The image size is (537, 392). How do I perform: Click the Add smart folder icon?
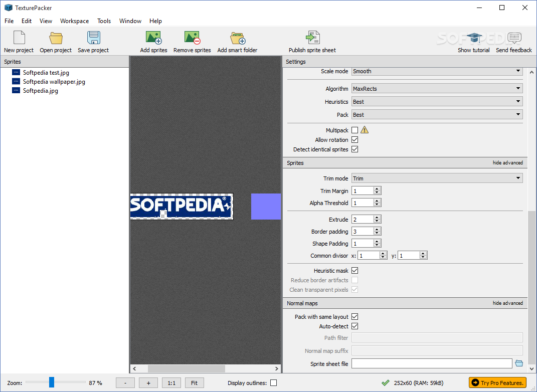click(x=238, y=38)
